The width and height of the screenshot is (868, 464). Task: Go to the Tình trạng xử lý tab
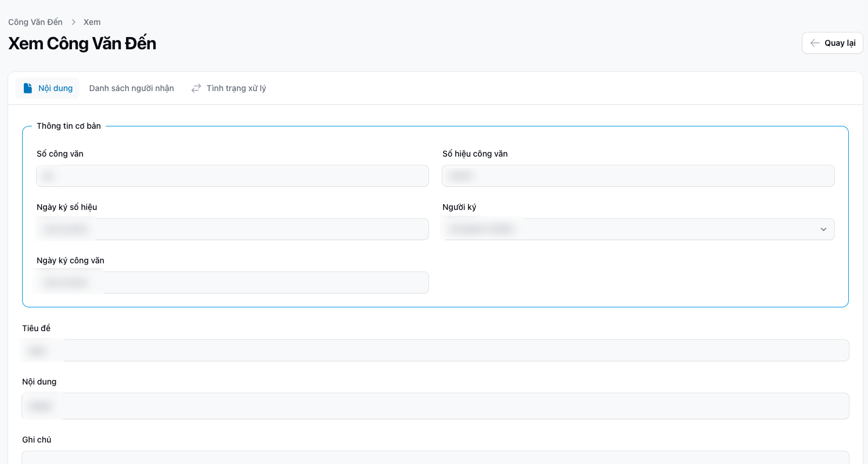pyautogui.click(x=236, y=88)
